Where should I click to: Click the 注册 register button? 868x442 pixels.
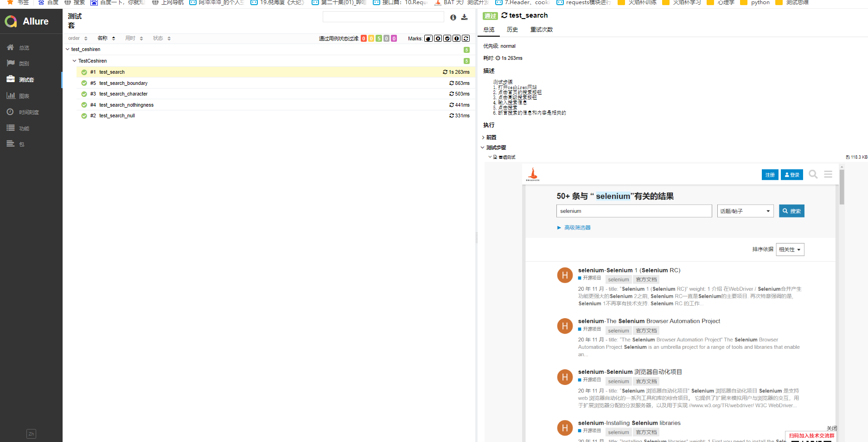770,175
